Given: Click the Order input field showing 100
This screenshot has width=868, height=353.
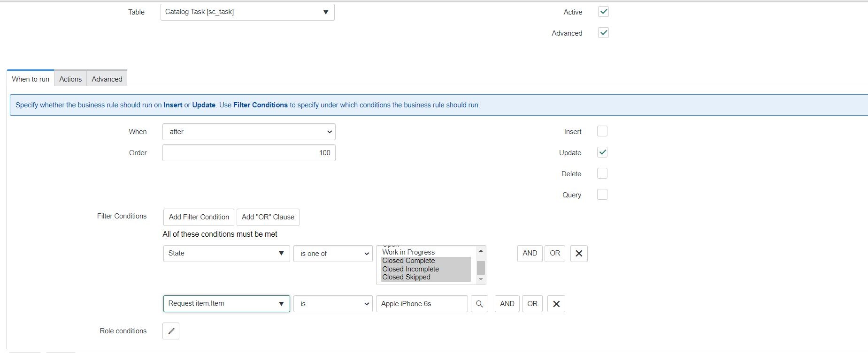Looking at the screenshot, I should 249,153.
